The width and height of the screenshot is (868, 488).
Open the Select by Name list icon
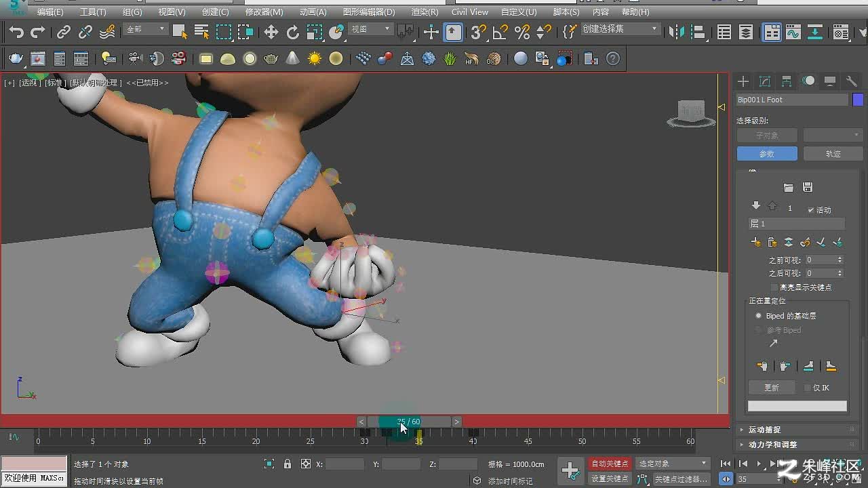[201, 32]
